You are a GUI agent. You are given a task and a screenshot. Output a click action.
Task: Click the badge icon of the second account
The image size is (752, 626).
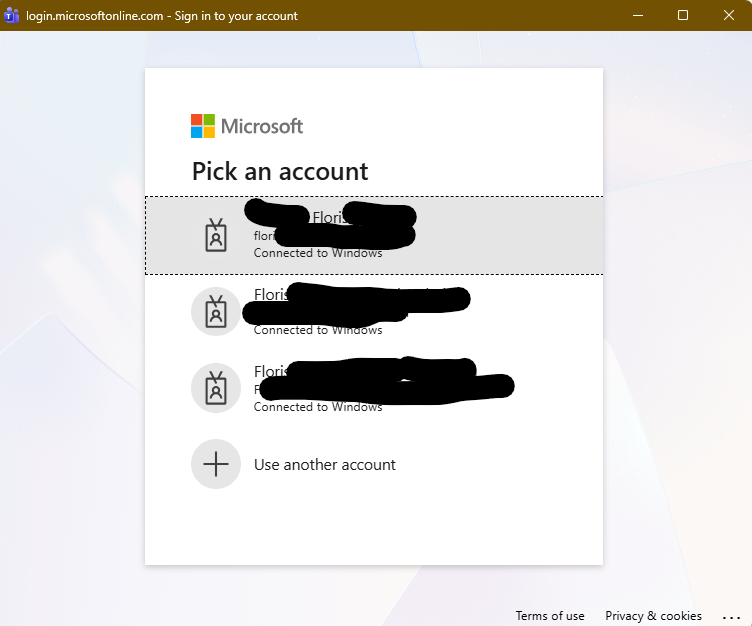(216, 312)
